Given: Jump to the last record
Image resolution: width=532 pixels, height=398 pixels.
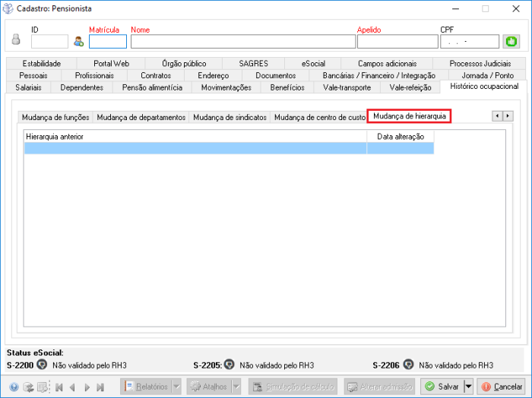Looking at the screenshot, I should (x=100, y=387).
